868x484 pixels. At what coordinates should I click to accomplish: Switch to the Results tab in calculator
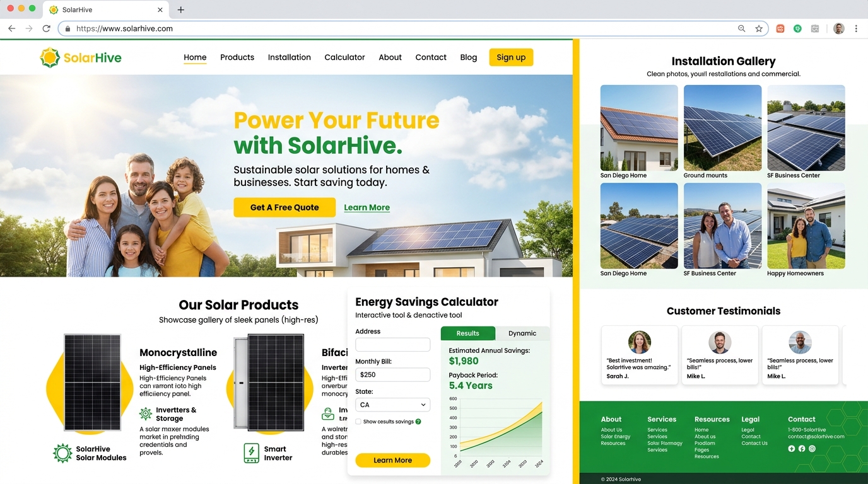point(468,333)
